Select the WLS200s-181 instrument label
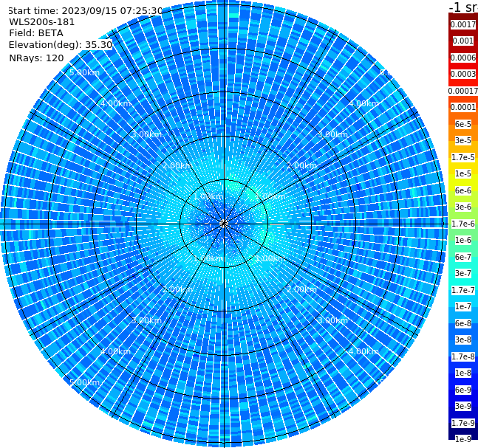Image resolution: width=478 pixels, height=448 pixels. pos(42,22)
